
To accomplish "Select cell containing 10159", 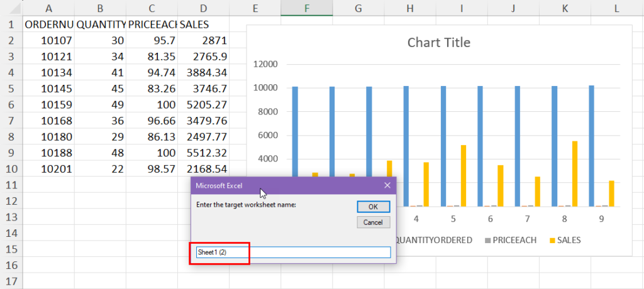I will (48, 105).
